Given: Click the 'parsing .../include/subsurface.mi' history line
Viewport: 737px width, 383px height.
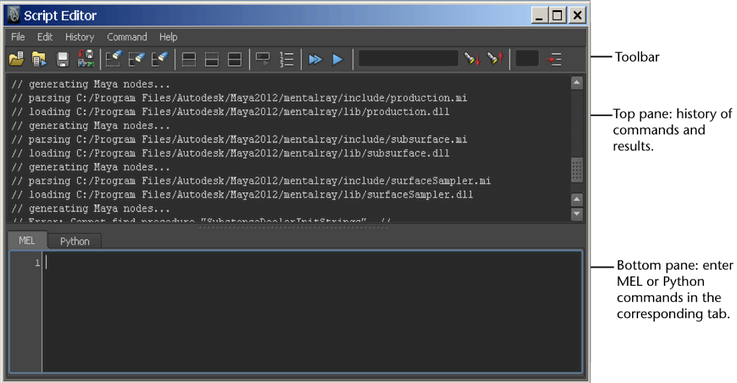Looking at the screenshot, I should [x=239, y=139].
